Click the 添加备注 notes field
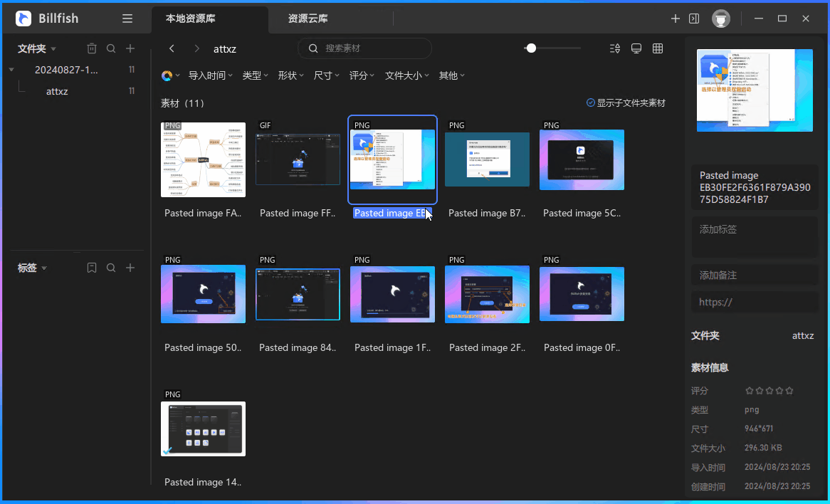 click(755, 275)
